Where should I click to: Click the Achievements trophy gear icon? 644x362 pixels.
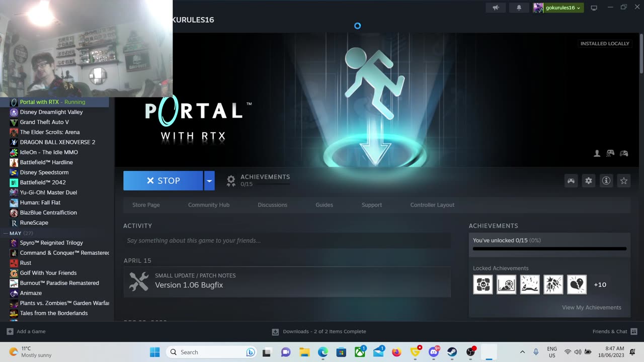click(x=231, y=180)
